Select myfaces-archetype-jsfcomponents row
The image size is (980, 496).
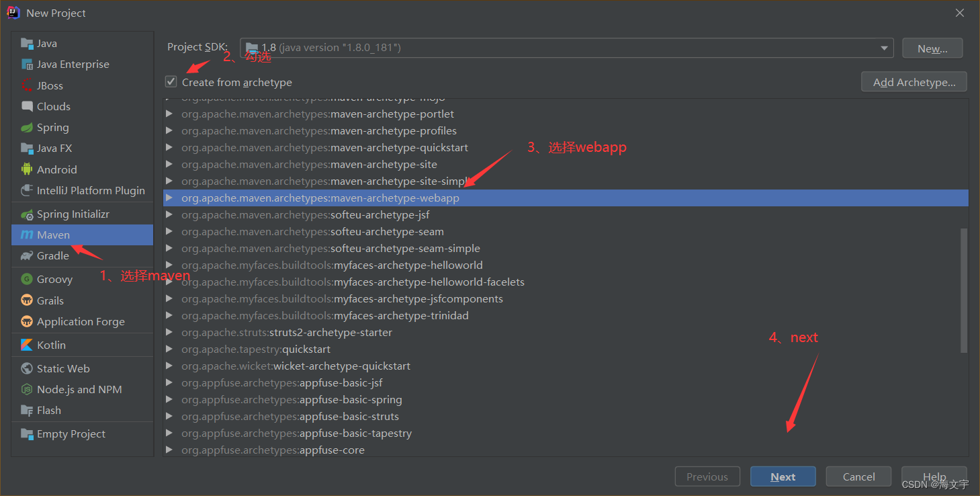566,299
